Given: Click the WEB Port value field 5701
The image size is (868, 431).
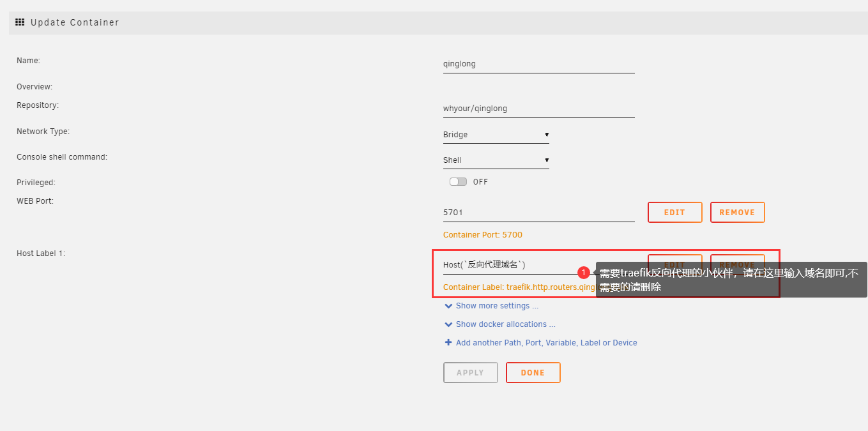Looking at the screenshot, I should click(x=538, y=213).
